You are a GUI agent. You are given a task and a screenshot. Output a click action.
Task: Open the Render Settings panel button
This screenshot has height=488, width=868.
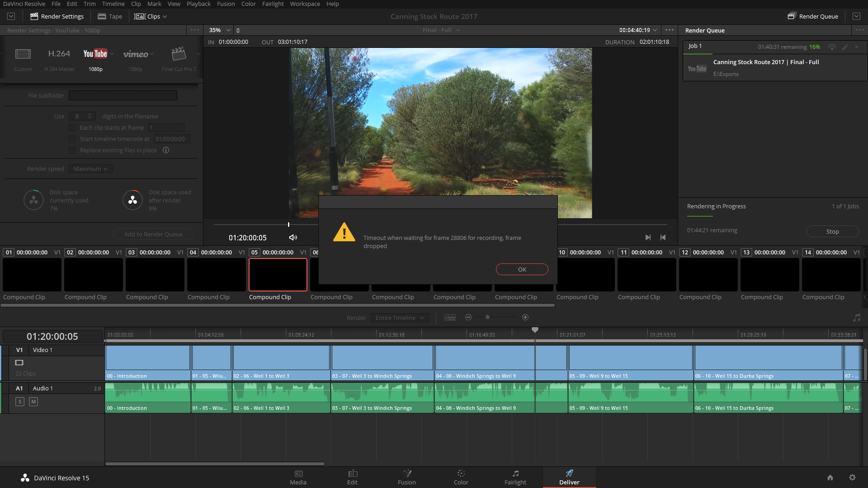(x=57, y=16)
